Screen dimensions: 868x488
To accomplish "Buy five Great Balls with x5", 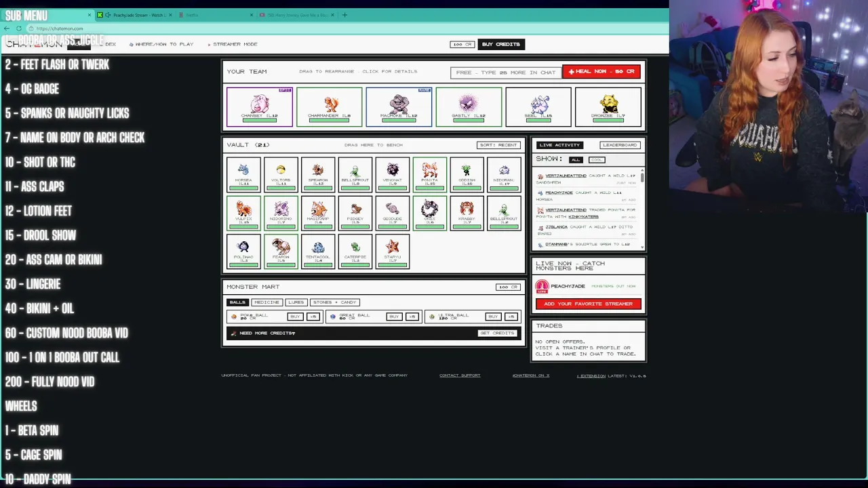I will click(x=412, y=317).
